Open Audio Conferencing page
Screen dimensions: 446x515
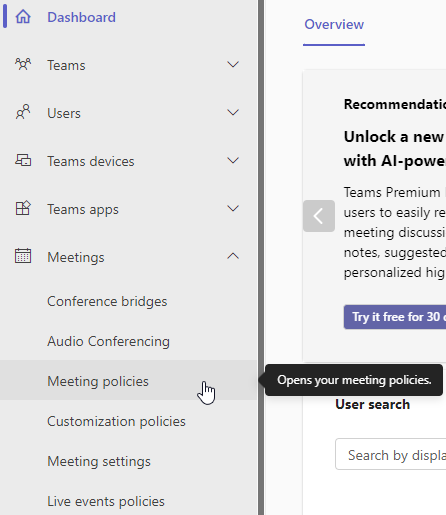tap(108, 341)
